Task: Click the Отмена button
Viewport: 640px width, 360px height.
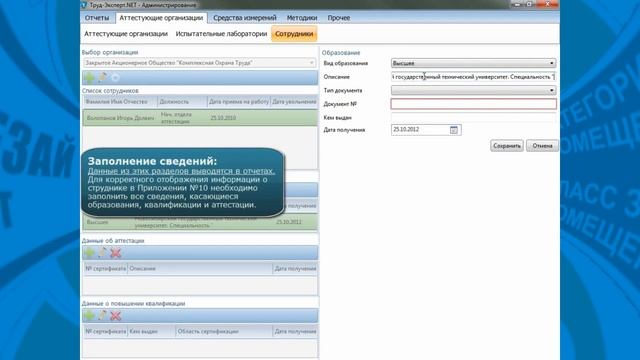Action: coord(542,146)
